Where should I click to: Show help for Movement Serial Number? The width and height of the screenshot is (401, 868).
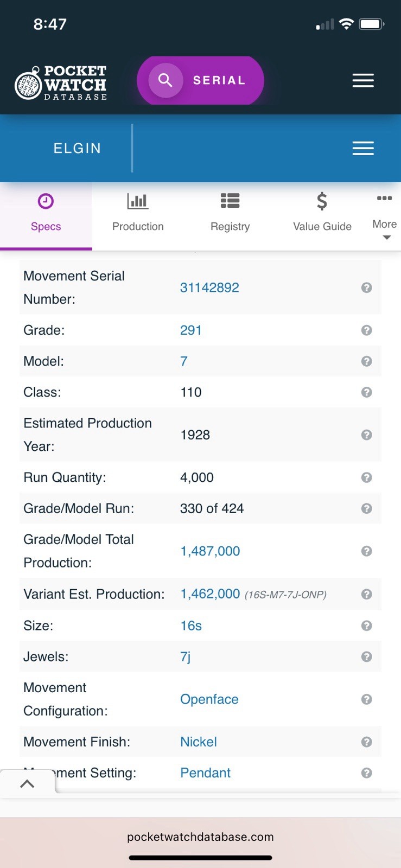(367, 288)
